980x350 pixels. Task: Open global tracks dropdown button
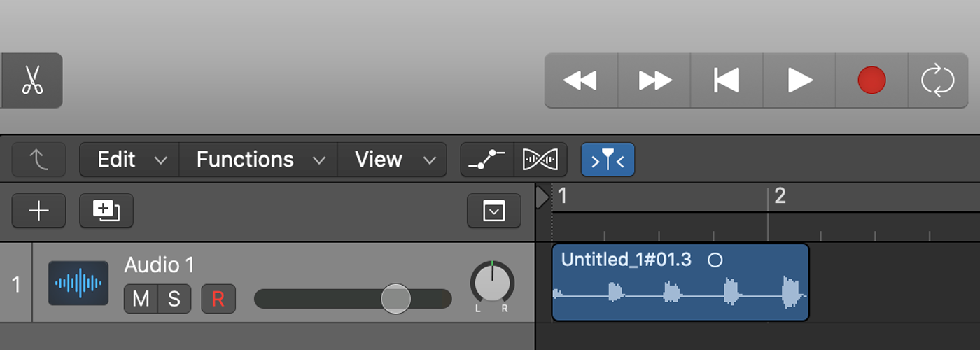(494, 211)
